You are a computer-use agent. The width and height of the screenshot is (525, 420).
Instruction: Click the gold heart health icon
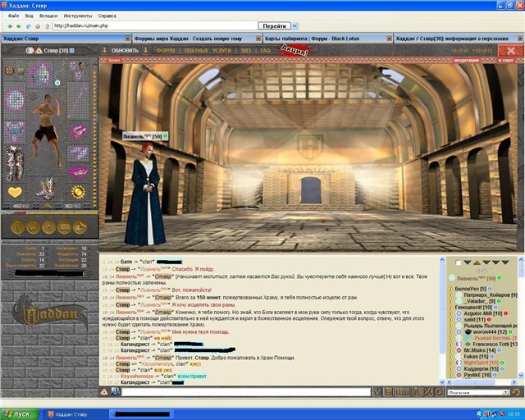pos(15,192)
